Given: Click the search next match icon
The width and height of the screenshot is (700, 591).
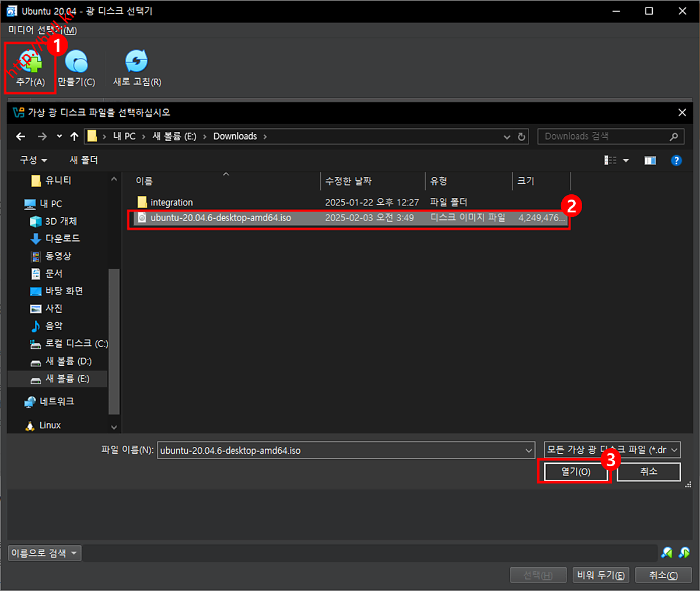Looking at the screenshot, I should point(684,552).
